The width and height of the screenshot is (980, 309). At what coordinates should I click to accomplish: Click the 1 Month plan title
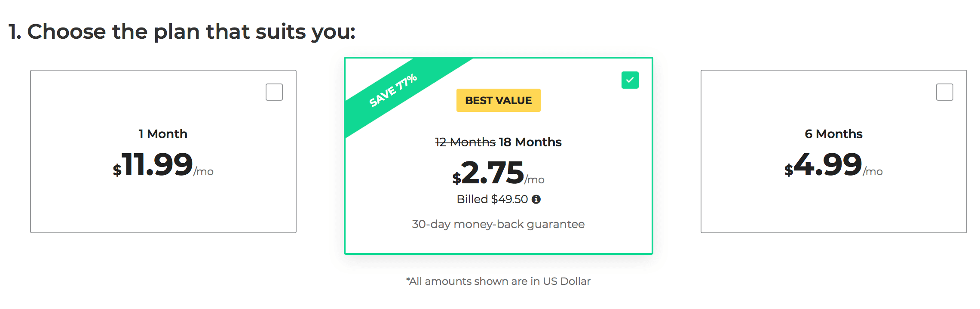(163, 134)
